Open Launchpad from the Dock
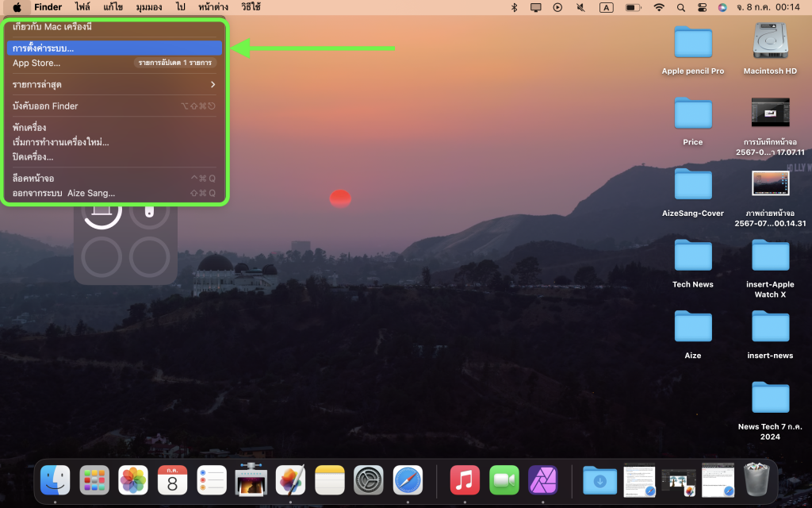The image size is (812, 508). coord(94,479)
